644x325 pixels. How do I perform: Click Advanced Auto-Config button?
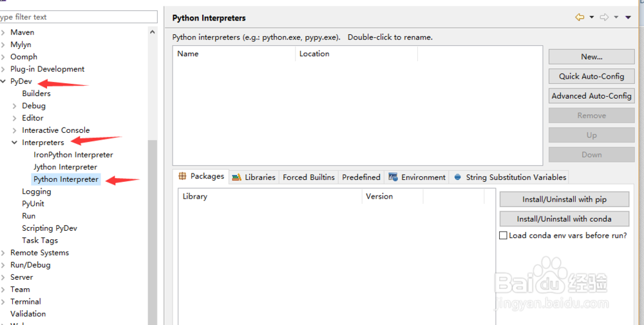coord(591,96)
